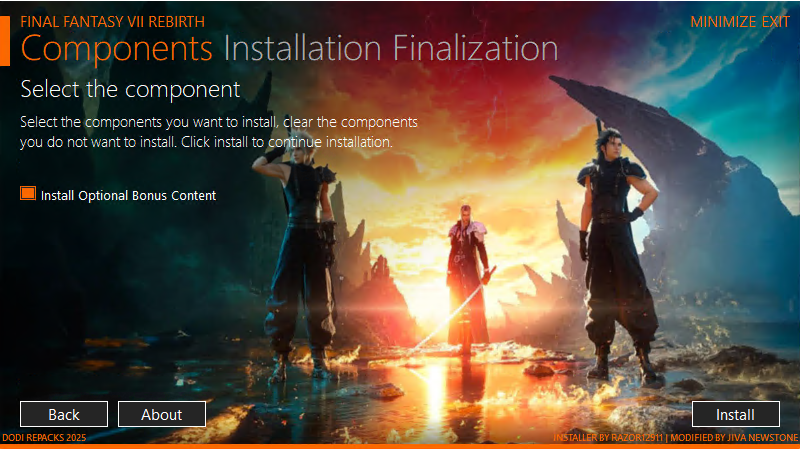Start installation with the Install button

(735, 414)
